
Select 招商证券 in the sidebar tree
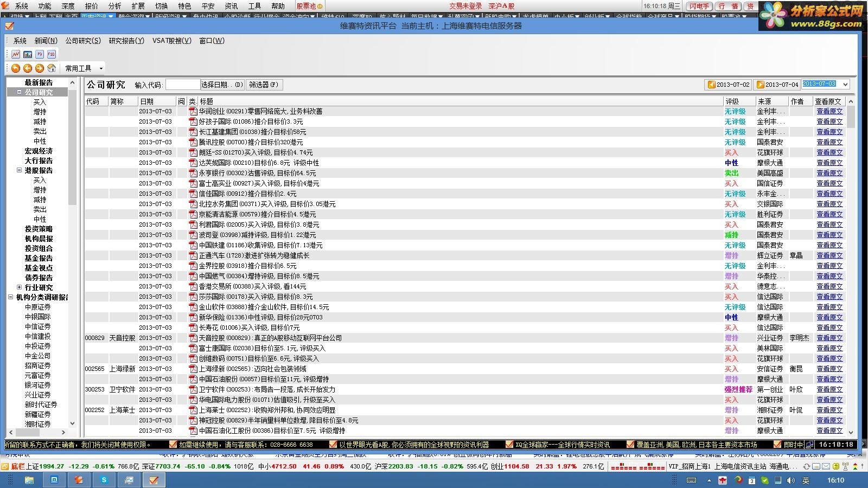tap(38, 365)
